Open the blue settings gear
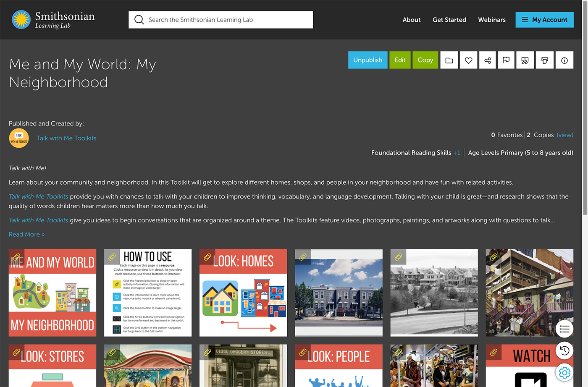588x387 pixels. (564, 372)
